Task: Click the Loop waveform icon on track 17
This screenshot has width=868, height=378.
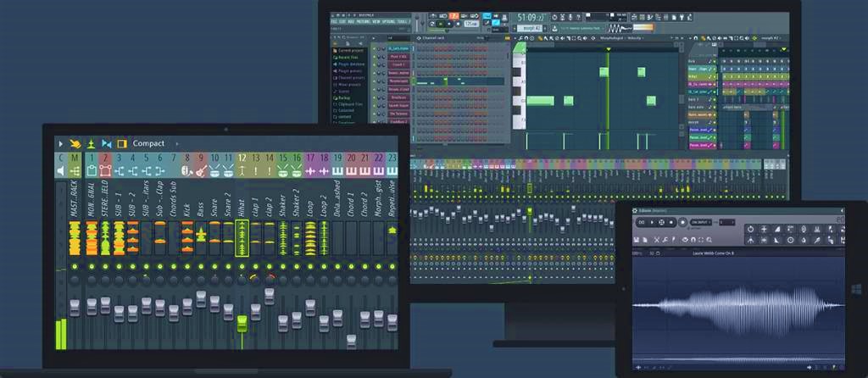Action: tap(310, 171)
